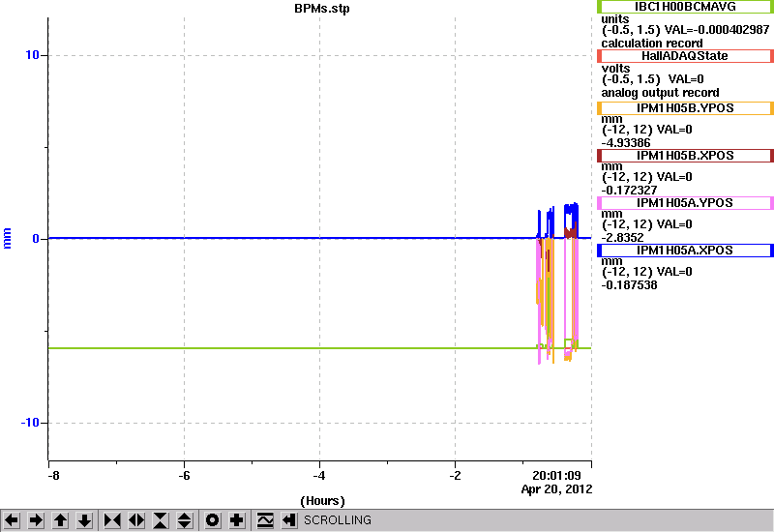The image size is (774, 532).
Task: Shift the plot up with the up arrow
Action: (x=60, y=520)
